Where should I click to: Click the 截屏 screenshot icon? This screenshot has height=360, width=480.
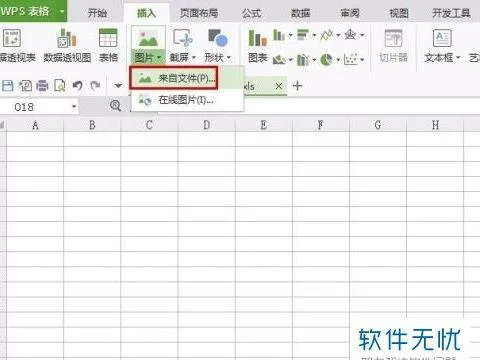(182, 38)
